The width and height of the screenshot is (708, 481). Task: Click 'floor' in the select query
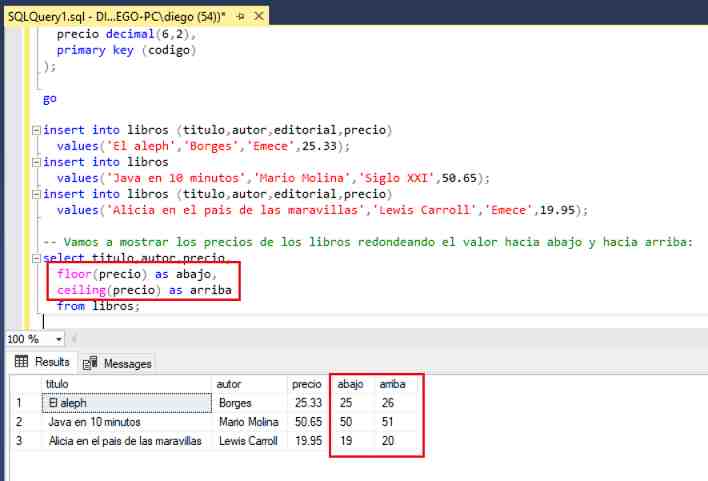pos(74,274)
